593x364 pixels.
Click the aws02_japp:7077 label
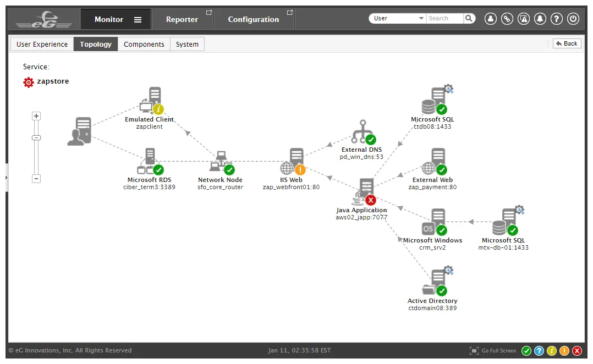pos(361,217)
